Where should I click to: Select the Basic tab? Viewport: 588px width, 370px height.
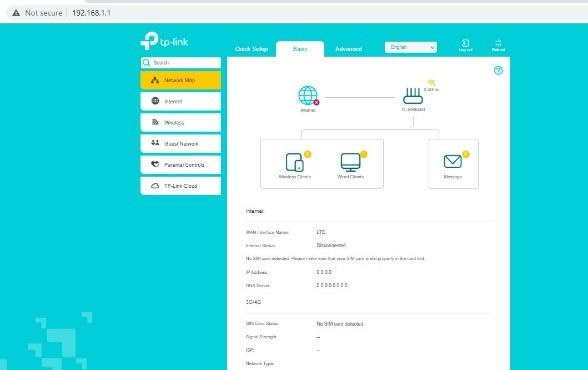pyautogui.click(x=300, y=49)
